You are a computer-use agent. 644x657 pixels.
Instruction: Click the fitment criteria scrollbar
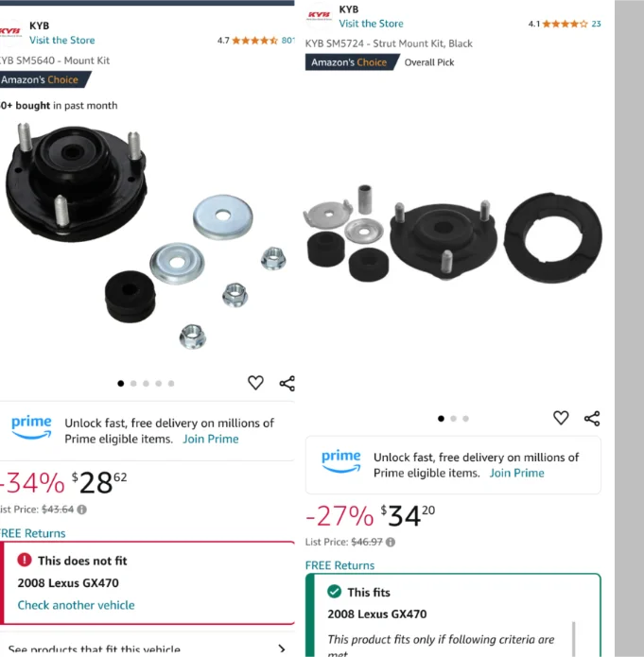573,638
